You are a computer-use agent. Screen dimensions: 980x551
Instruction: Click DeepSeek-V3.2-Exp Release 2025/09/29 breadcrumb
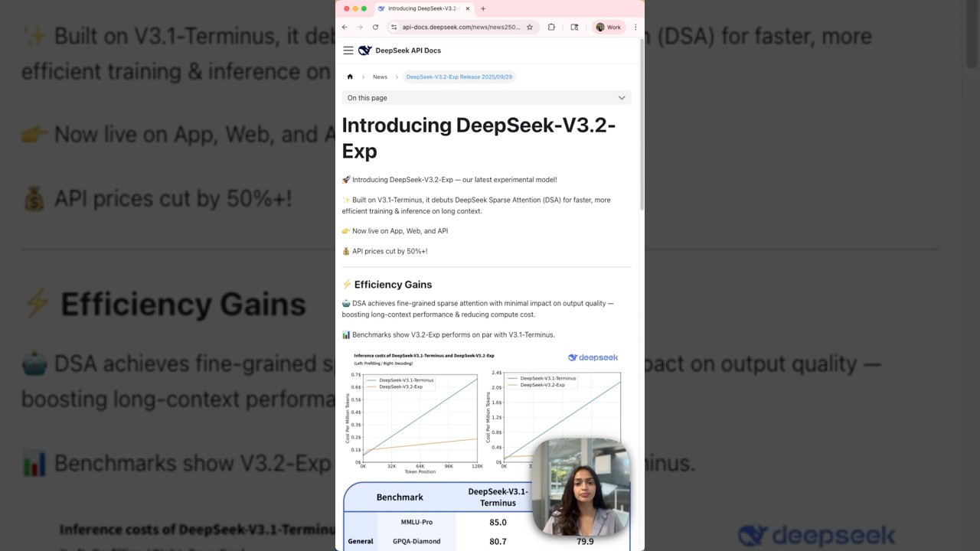(459, 77)
